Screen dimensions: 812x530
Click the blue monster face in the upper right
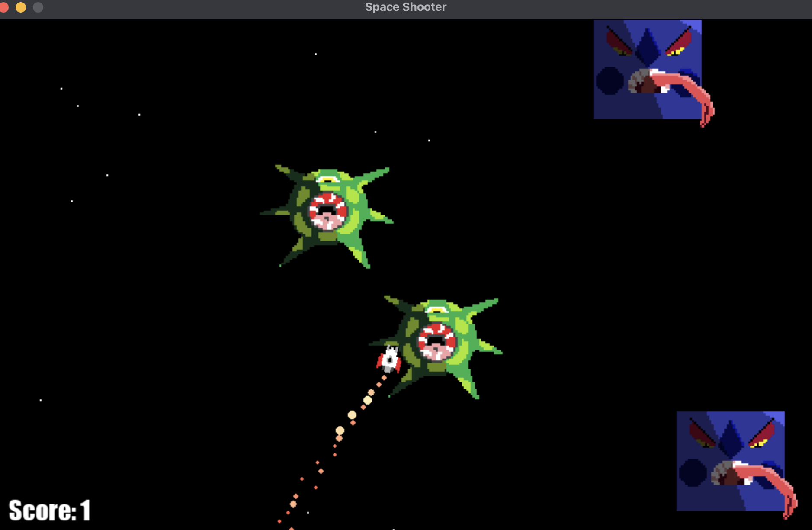(654, 74)
